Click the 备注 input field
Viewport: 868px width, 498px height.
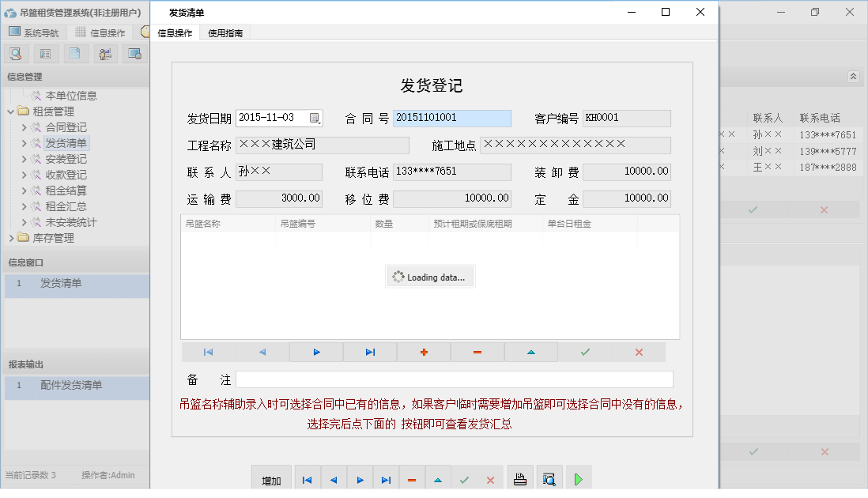(455, 379)
